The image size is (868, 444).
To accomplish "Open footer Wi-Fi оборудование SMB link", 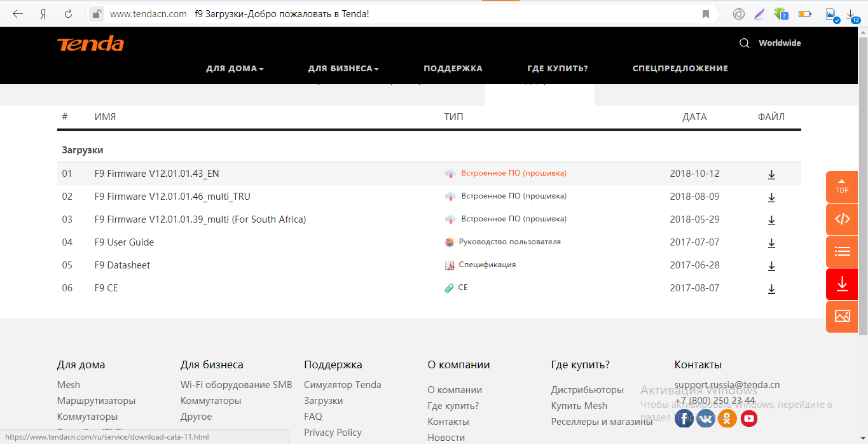I will [x=237, y=385].
